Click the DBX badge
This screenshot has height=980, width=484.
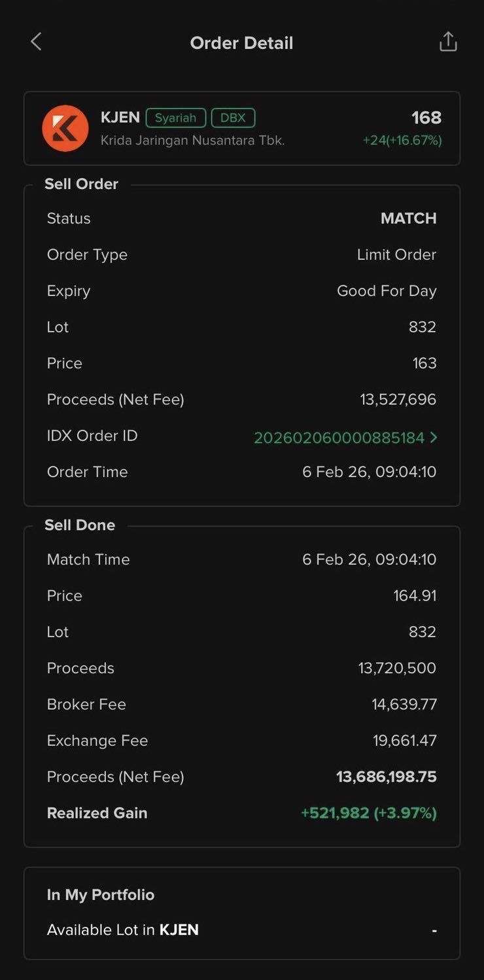[233, 118]
